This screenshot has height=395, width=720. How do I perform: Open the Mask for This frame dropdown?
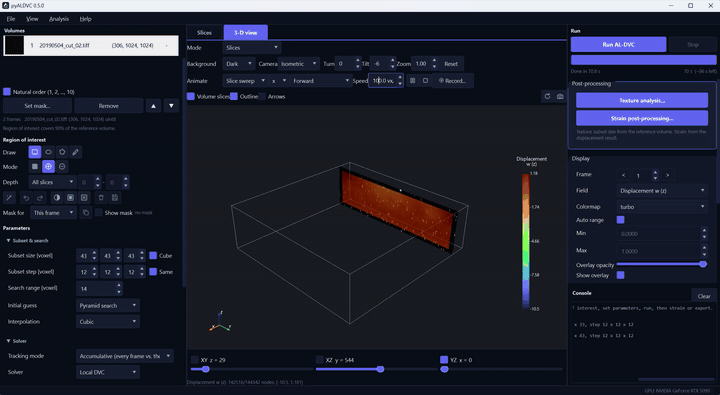[x=53, y=213]
